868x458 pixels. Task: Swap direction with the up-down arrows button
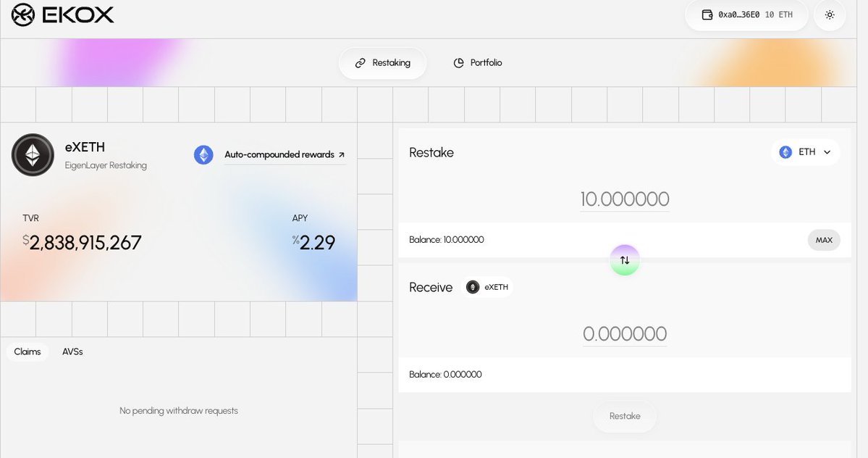coord(625,260)
